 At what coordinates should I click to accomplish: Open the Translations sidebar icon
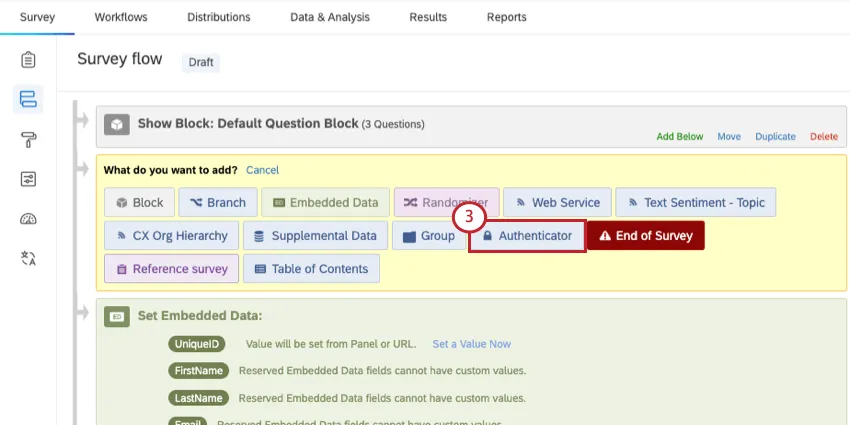point(28,259)
